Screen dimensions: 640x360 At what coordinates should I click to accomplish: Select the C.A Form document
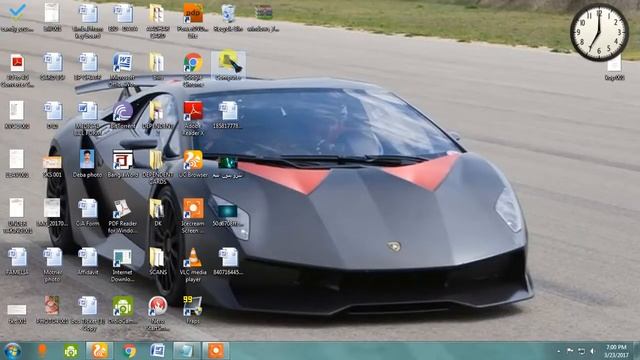87,213
